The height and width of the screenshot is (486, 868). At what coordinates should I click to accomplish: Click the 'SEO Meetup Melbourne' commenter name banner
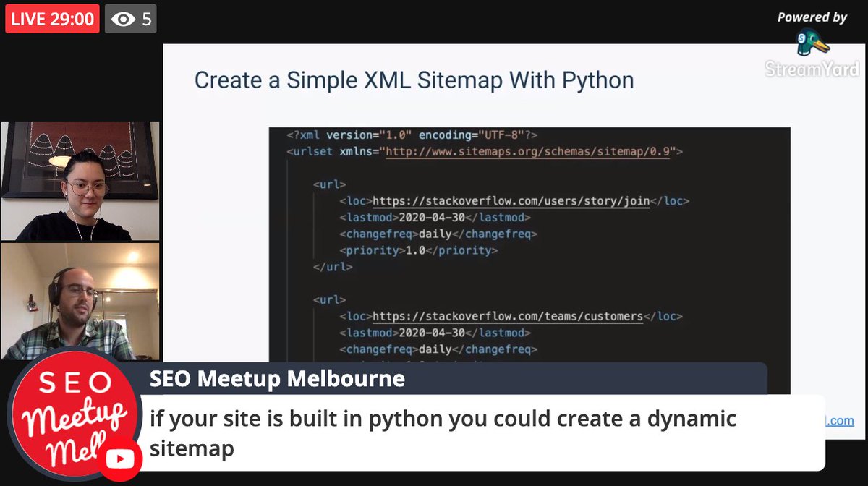click(x=277, y=379)
